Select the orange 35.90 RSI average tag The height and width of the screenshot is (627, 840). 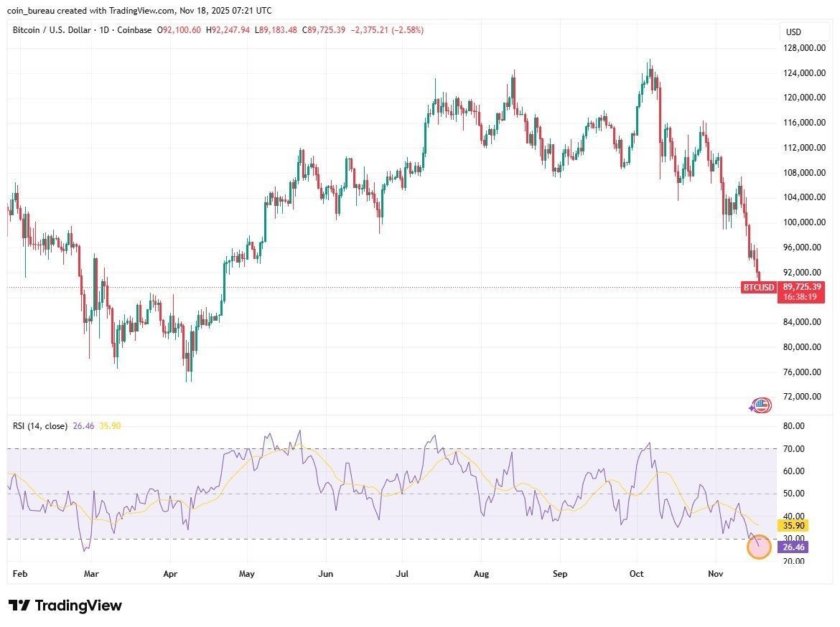[793, 526]
